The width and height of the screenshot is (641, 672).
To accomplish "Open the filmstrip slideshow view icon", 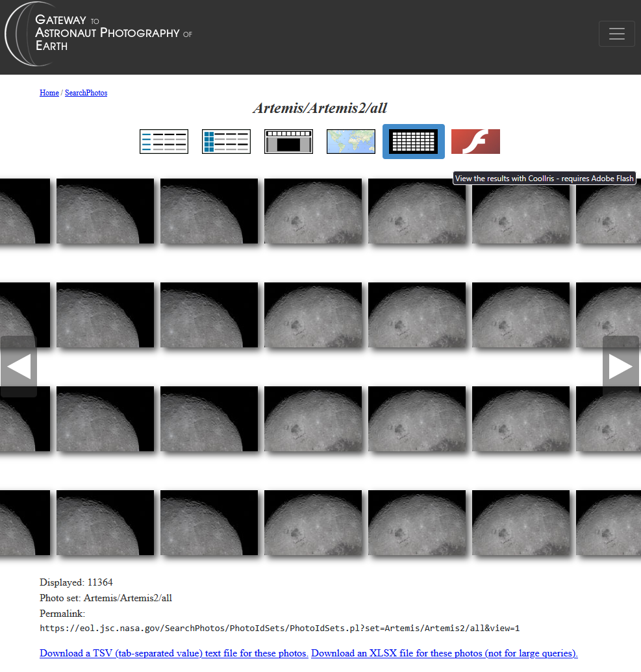I will [x=288, y=142].
